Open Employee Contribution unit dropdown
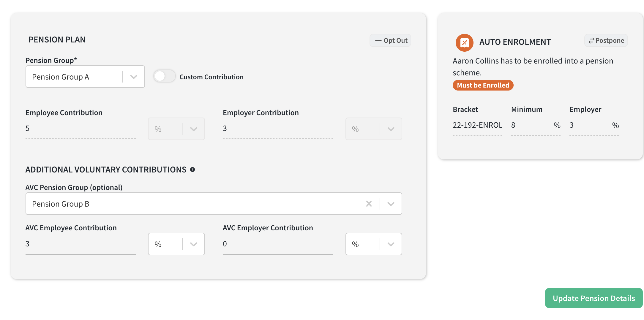The image size is (644, 320). [176, 129]
